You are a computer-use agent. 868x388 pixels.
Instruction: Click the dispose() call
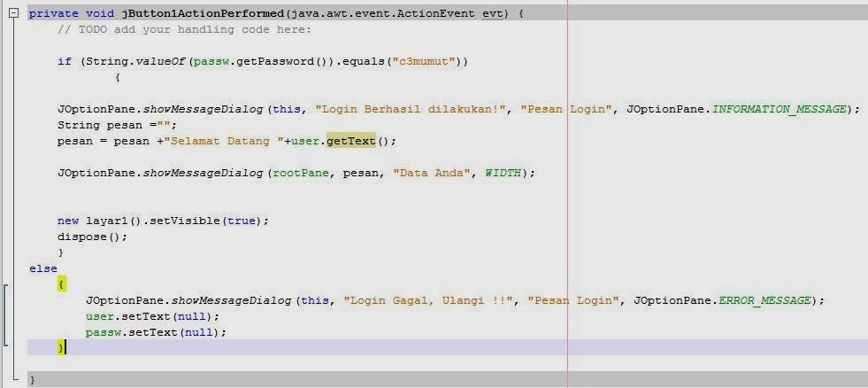pyautogui.click(x=92, y=237)
